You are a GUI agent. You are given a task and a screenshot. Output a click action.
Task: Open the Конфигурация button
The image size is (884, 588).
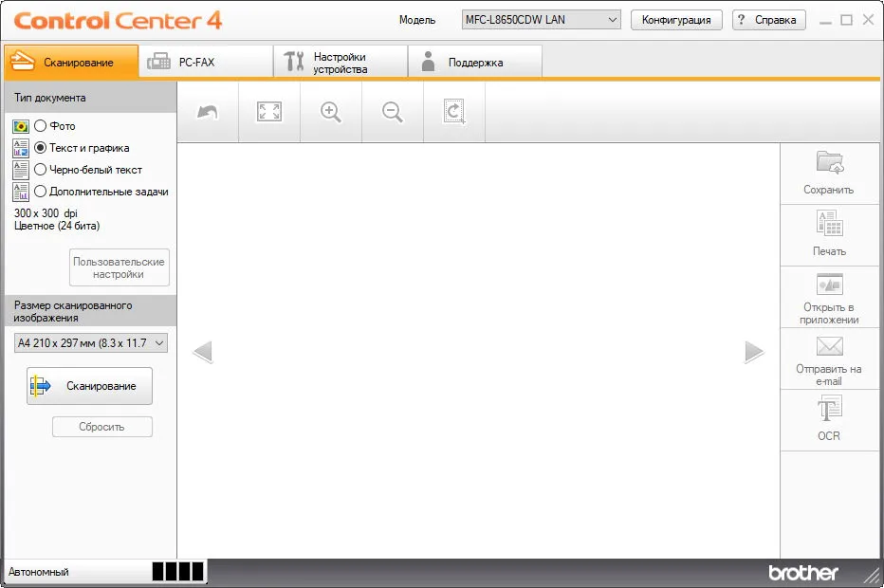(x=676, y=20)
